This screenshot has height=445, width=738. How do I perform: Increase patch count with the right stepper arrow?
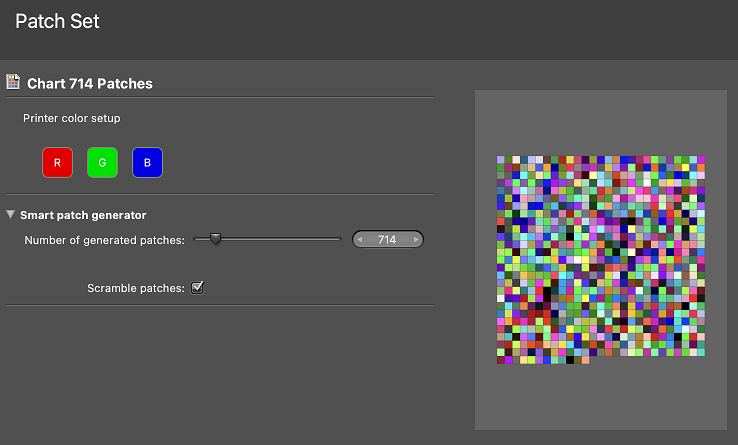point(416,240)
